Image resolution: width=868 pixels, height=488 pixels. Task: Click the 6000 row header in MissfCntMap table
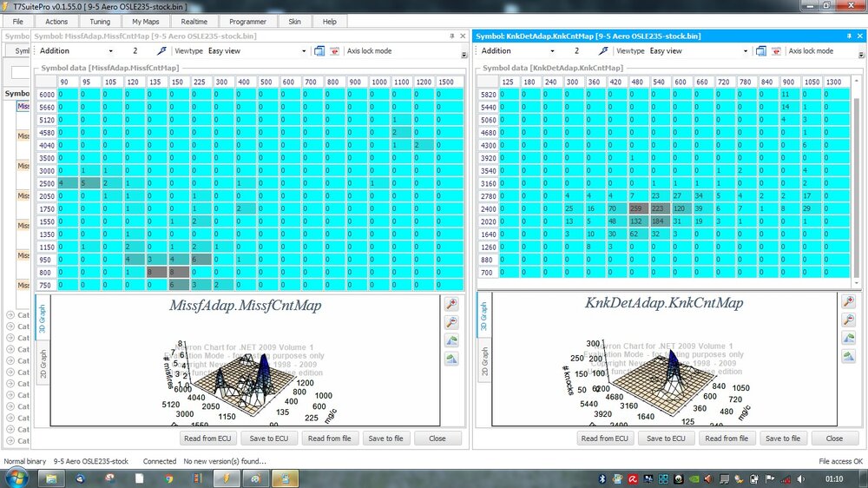tap(47, 94)
